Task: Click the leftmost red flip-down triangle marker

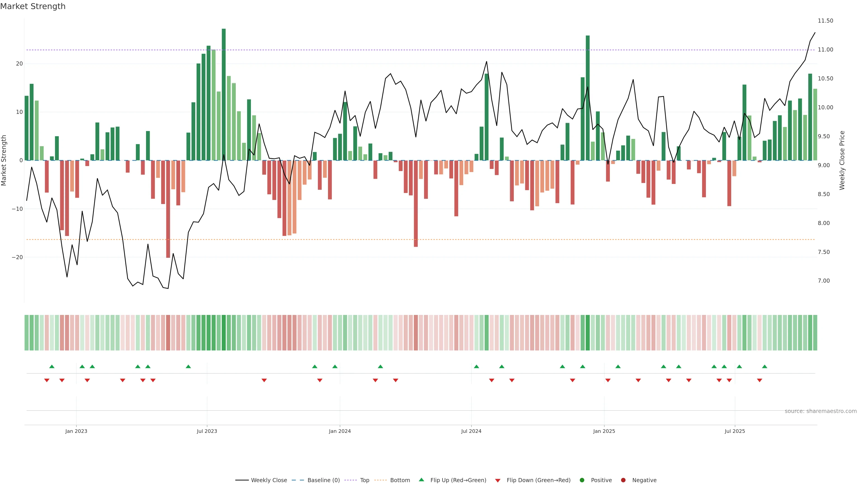Action: (47, 380)
